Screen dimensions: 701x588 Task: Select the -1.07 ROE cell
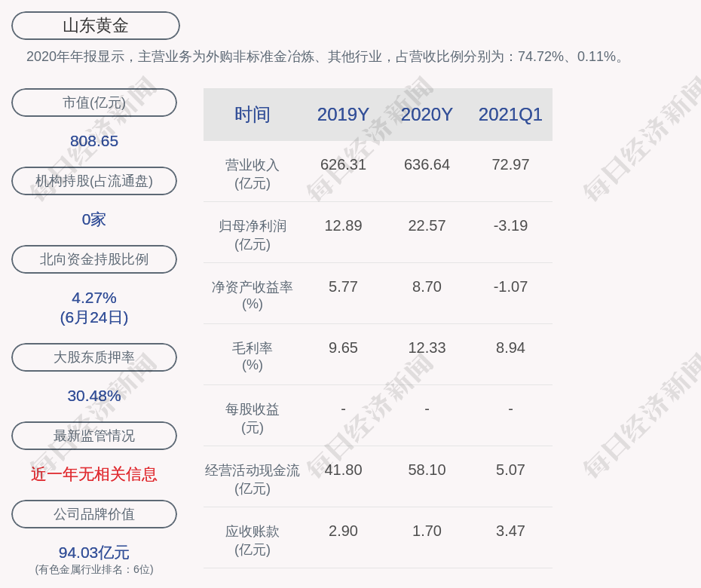(x=510, y=286)
